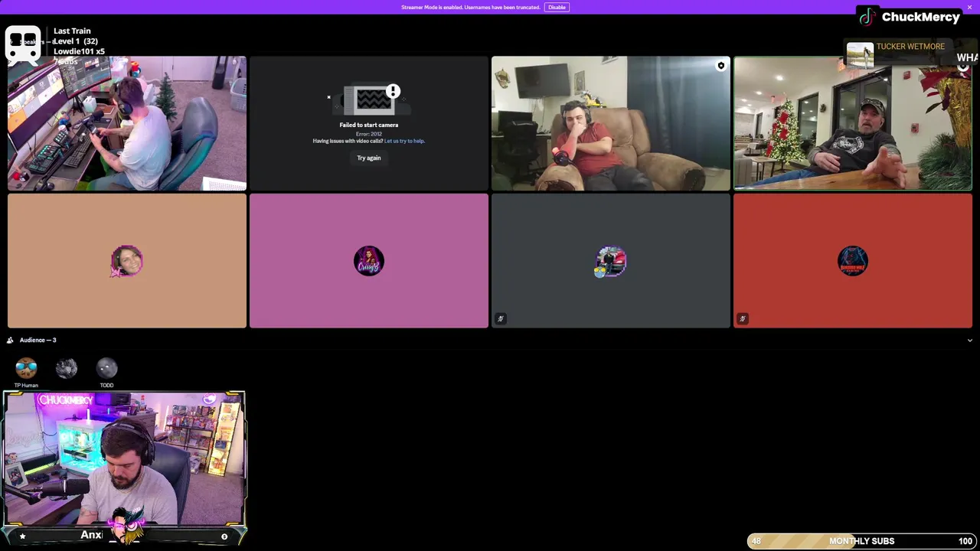Select the Christmas tree room video tile
This screenshot has height=551, width=980.
[853, 123]
